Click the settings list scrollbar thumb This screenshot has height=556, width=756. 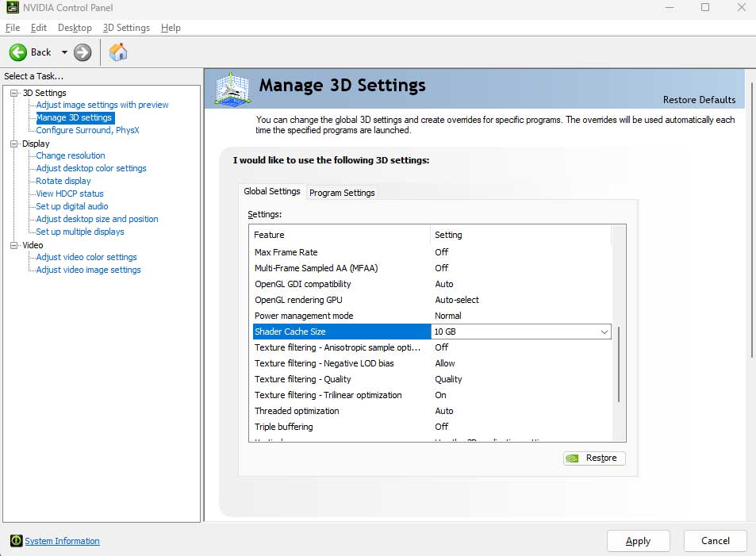pos(619,364)
